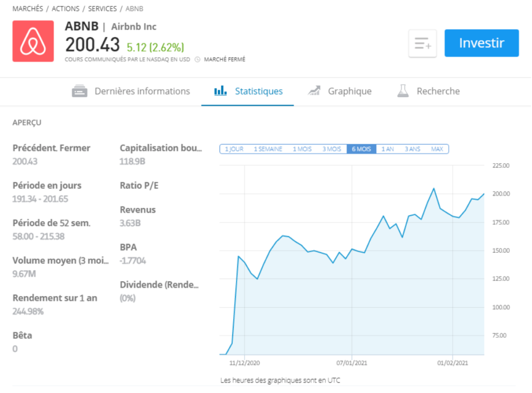
Task: Click the green change 5.12 (2.62%)
Action: 155,47
